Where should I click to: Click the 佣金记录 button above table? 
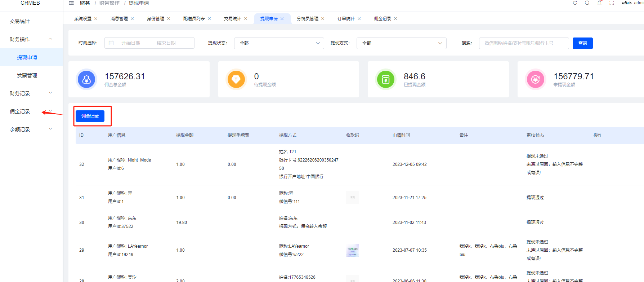click(x=90, y=116)
